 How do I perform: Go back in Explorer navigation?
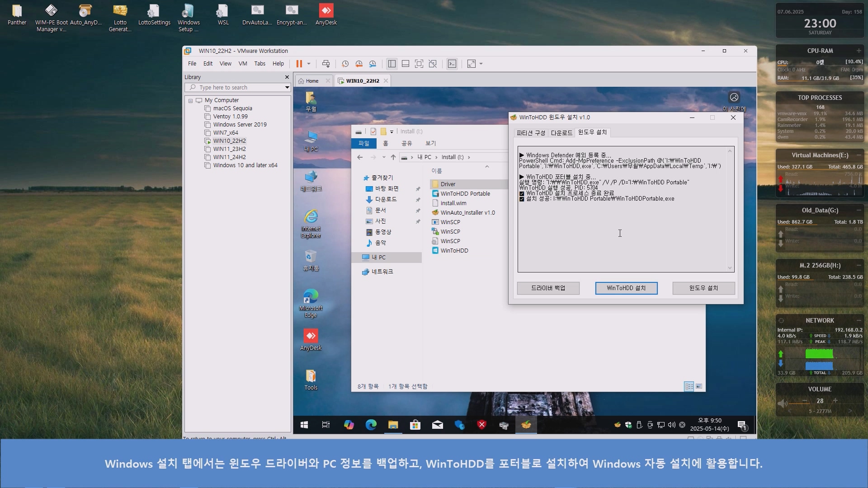(360, 157)
